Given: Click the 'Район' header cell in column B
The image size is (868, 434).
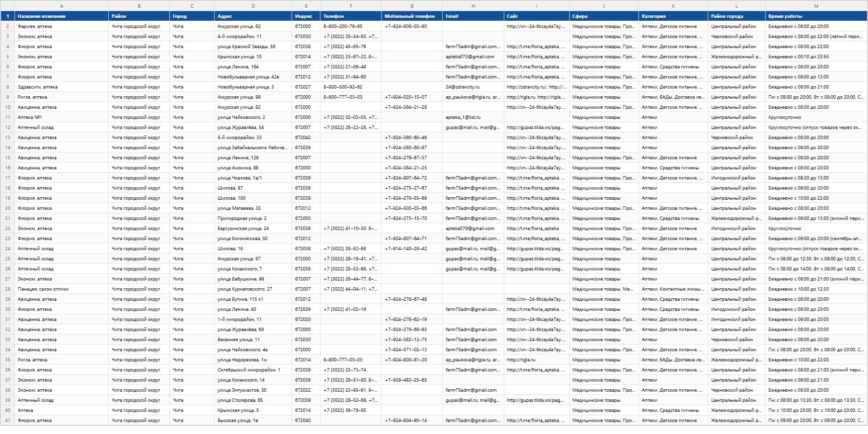Looking at the screenshot, I should (139, 16).
